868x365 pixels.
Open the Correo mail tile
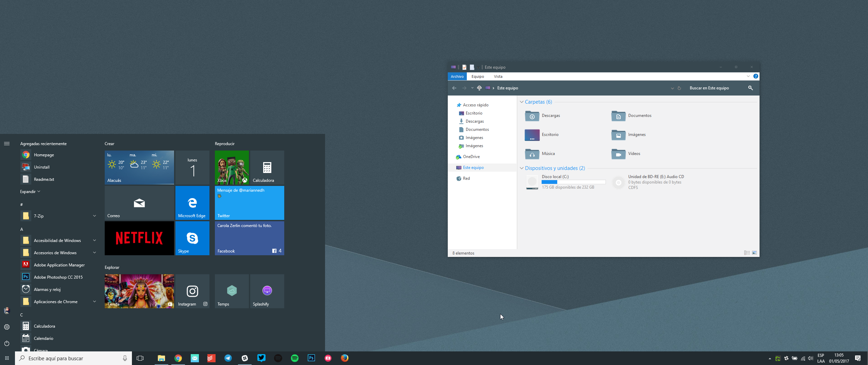[x=139, y=203]
